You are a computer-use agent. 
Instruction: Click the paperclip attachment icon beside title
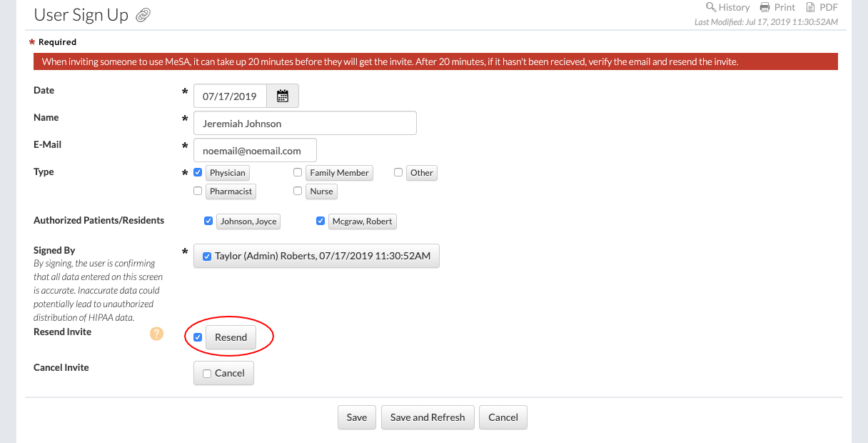(x=143, y=15)
